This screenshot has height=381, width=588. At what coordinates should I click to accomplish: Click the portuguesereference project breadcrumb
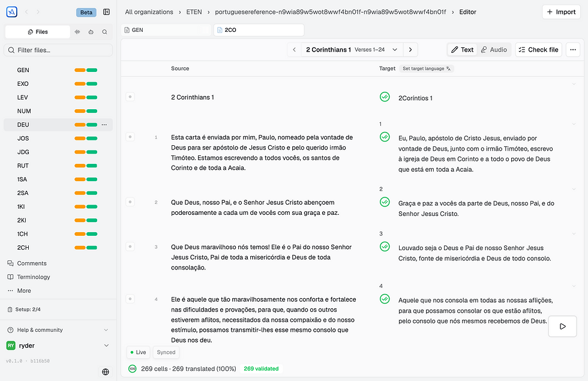331,12
